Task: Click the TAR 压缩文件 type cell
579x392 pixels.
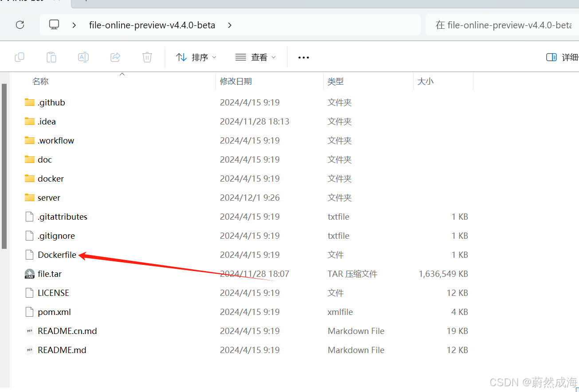Action: (352, 274)
